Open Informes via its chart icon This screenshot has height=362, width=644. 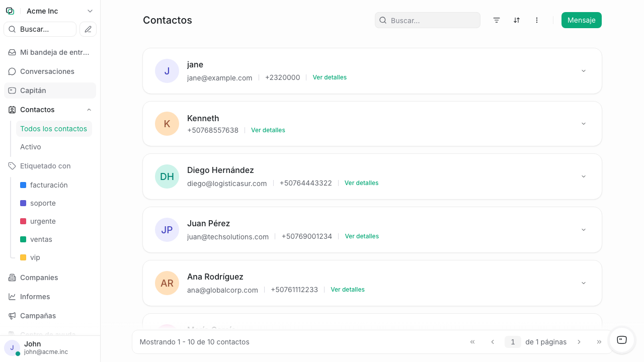coord(12,297)
